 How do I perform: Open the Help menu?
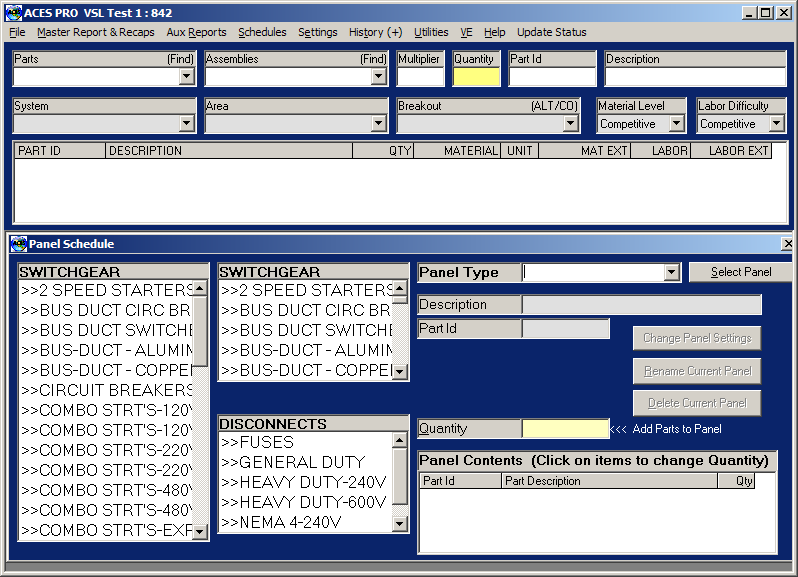coord(495,32)
